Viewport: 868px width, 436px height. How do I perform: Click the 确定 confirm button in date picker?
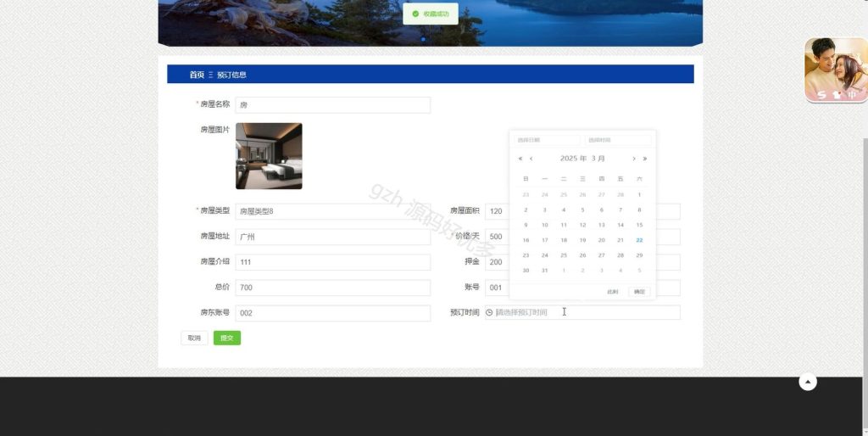click(x=639, y=292)
